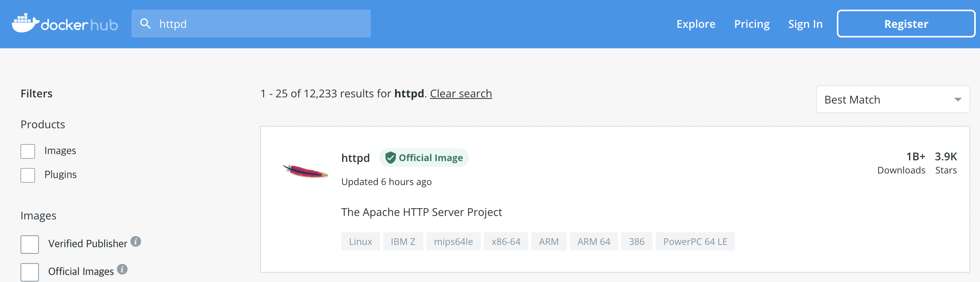
Task: Click the x86-64 tag chip
Action: (506, 241)
